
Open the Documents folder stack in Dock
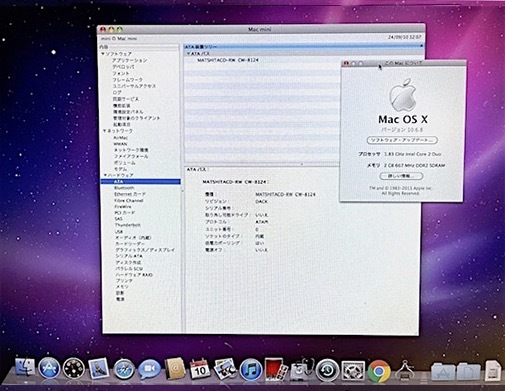tap(469, 371)
